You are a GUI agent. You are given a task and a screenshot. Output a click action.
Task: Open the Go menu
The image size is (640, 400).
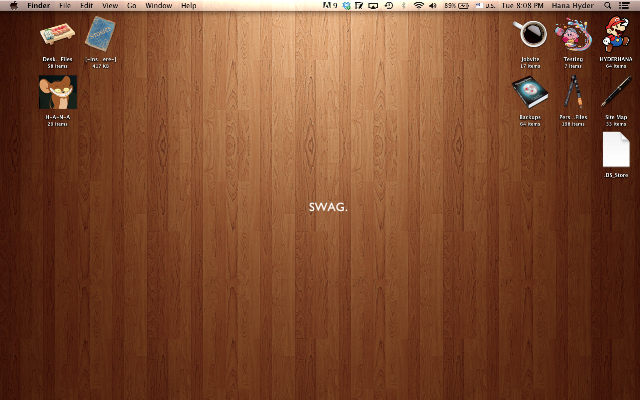pos(131,5)
